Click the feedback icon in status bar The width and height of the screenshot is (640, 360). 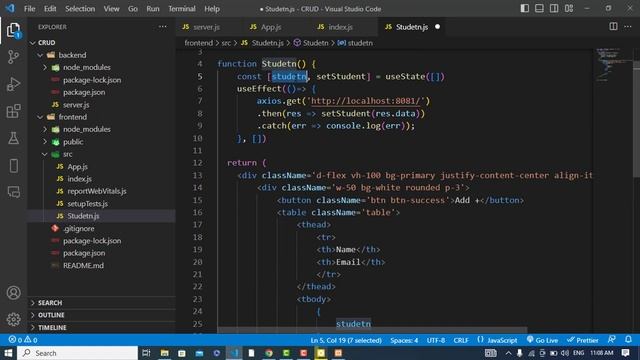pyautogui.click(x=611, y=340)
